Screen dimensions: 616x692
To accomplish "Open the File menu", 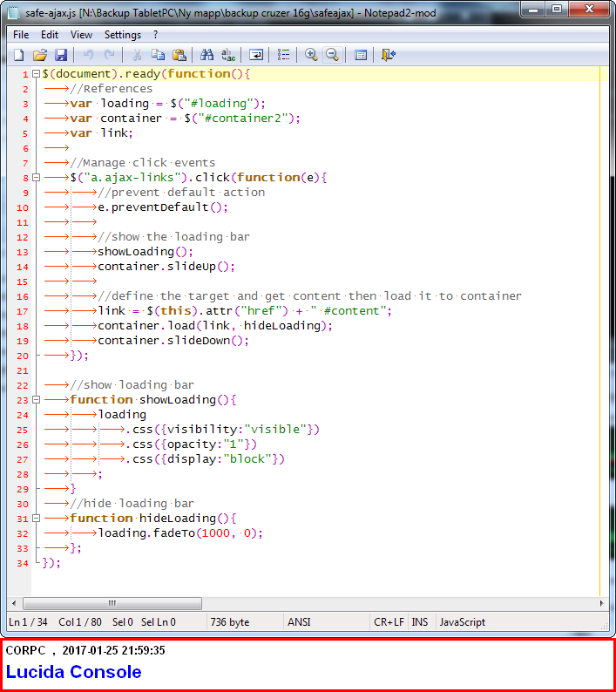I will tap(21, 35).
